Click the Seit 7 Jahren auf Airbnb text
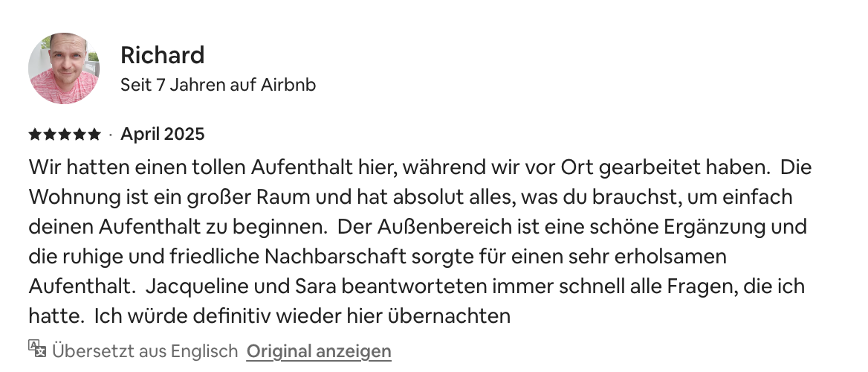Viewport: 868px width, 372px height. pyautogui.click(x=218, y=85)
